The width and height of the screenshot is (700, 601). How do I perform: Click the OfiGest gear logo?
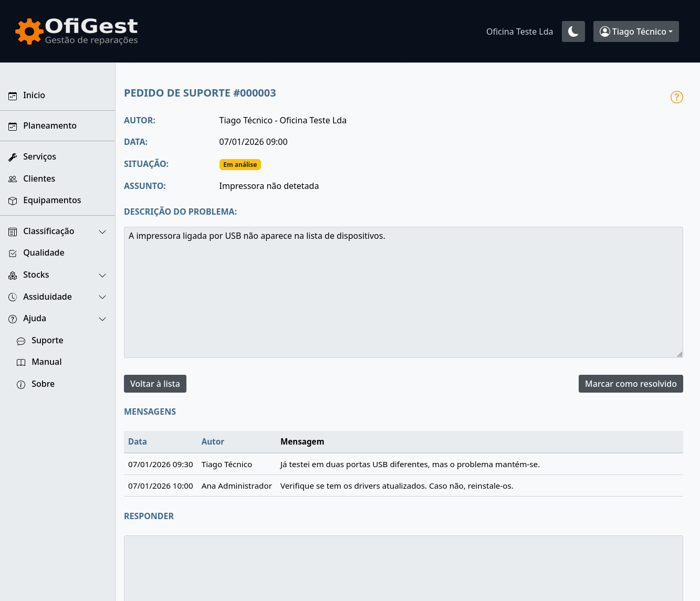click(x=29, y=31)
